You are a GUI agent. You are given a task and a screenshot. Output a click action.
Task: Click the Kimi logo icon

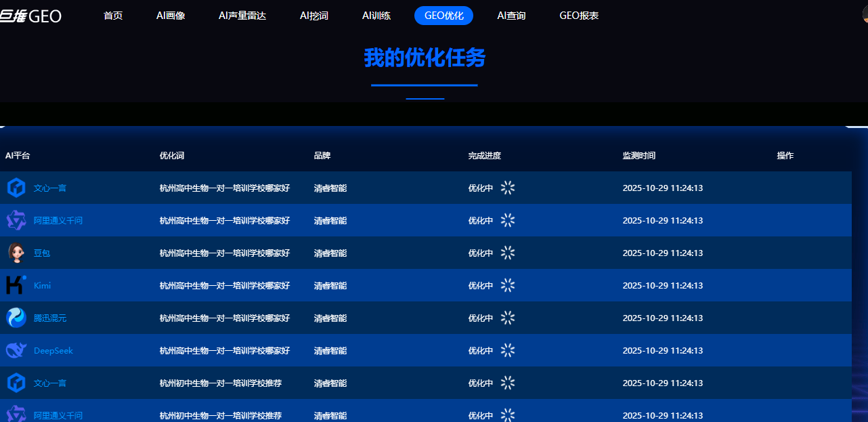click(16, 285)
